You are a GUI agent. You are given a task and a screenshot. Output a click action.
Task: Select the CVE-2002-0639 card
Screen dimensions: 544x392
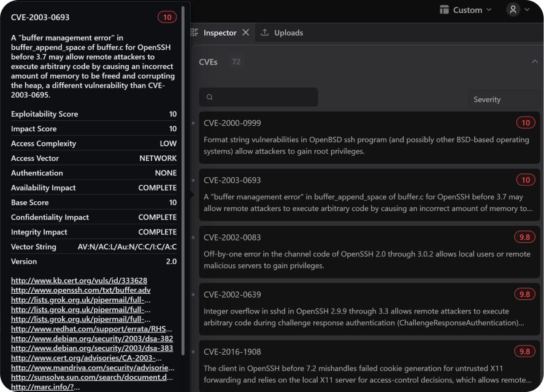click(369, 309)
